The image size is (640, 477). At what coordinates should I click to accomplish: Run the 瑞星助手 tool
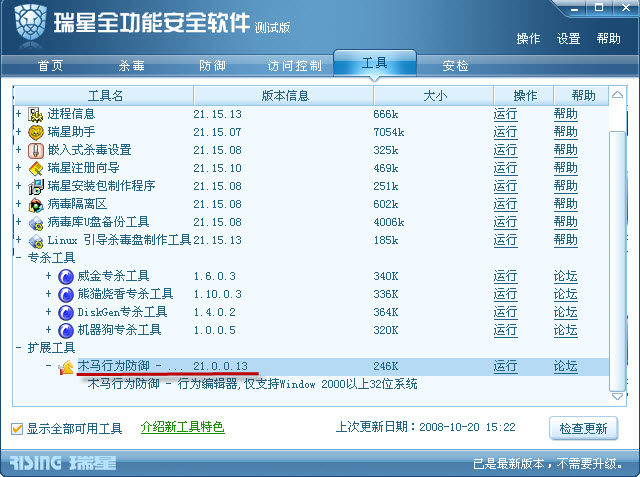(505, 132)
